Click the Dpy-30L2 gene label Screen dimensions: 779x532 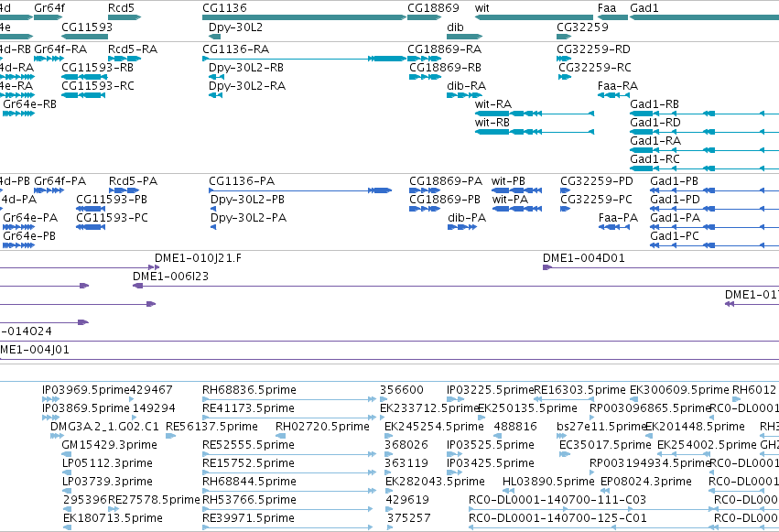235,27
